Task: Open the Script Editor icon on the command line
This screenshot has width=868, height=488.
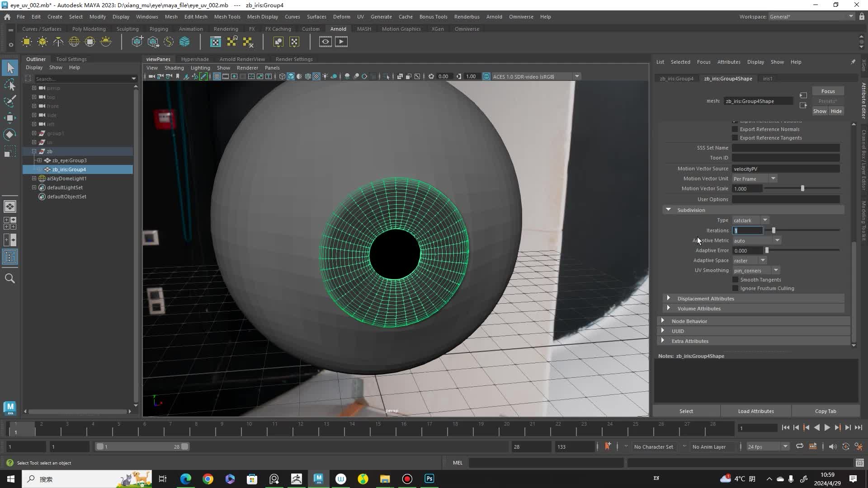Action: pos(860,463)
